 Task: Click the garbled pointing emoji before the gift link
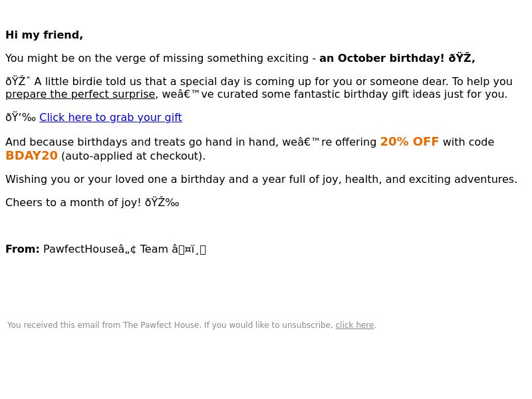21,118
